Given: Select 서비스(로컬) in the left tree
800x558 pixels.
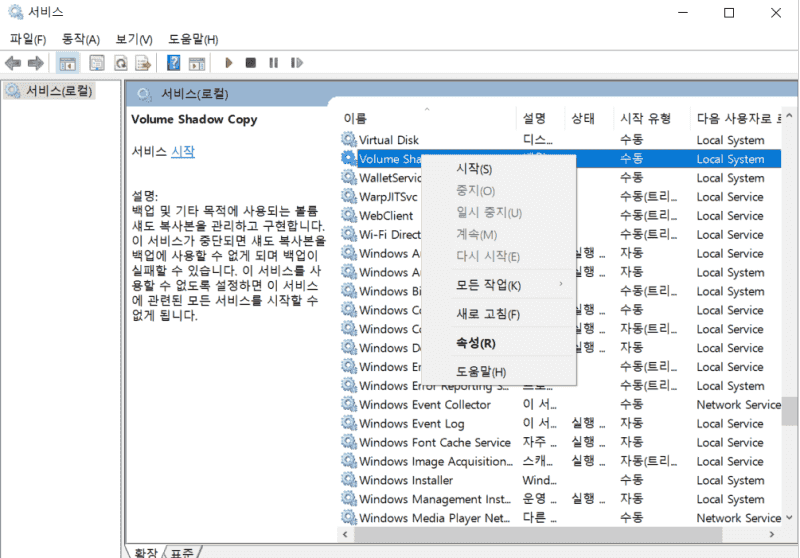Looking at the screenshot, I should pyautogui.click(x=49, y=91).
